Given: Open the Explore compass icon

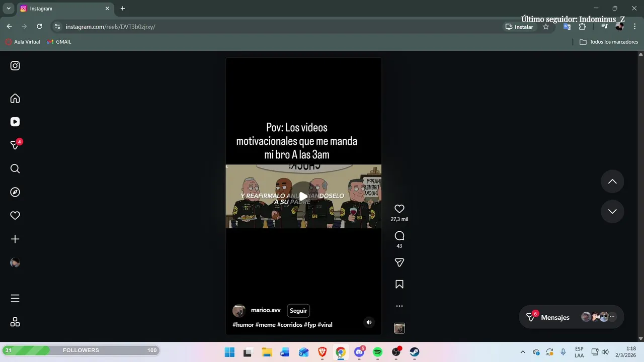Looking at the screenshot, I should click(15, 192).
